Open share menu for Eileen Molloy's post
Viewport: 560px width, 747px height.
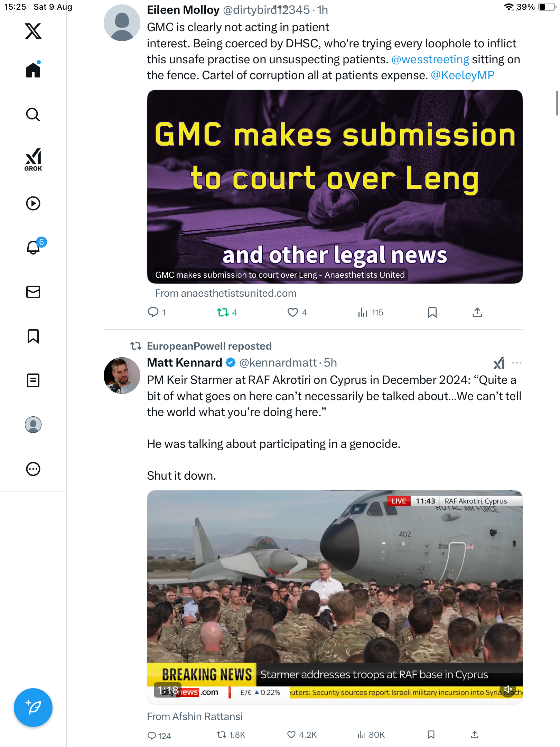click(477, 313)
